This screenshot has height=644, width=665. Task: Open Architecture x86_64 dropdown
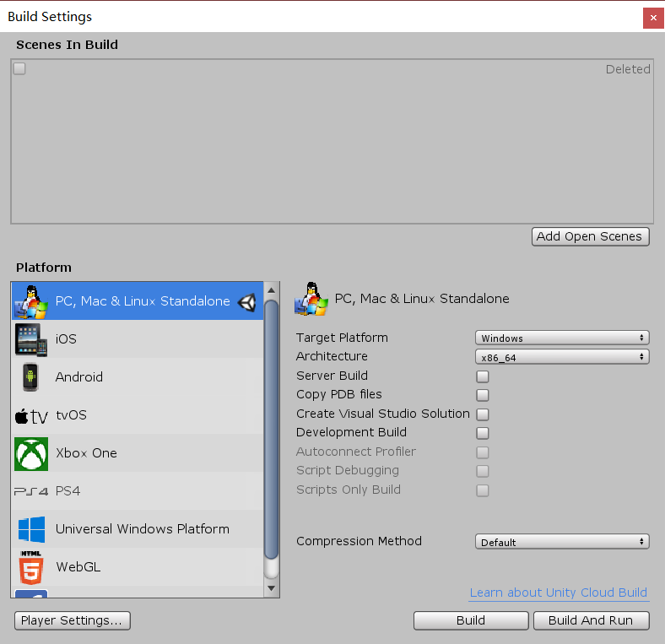pyautogui.click(x=562, y=357)
